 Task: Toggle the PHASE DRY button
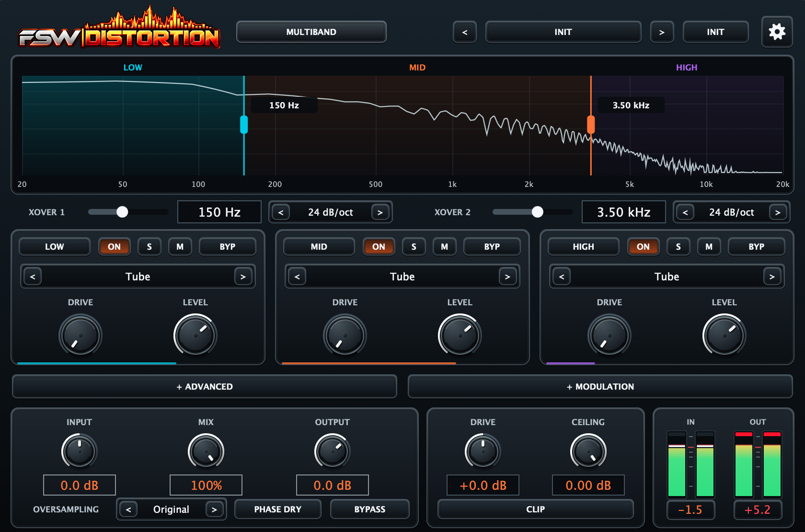point(278,509)
